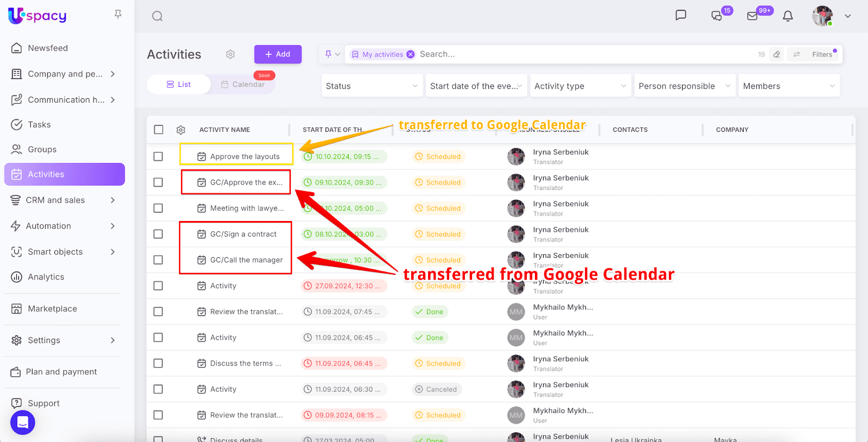Open the chat messages icon with 15 badge

(717, 16)
